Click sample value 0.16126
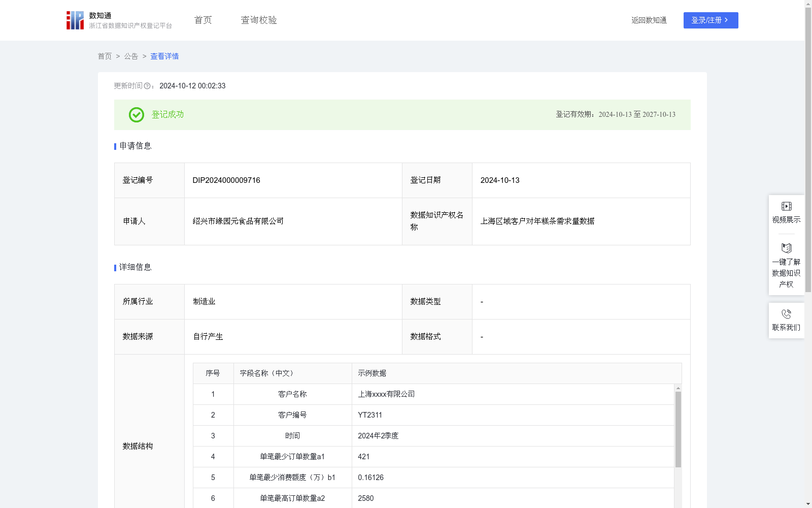812x508 pixels. click(371, 478)
